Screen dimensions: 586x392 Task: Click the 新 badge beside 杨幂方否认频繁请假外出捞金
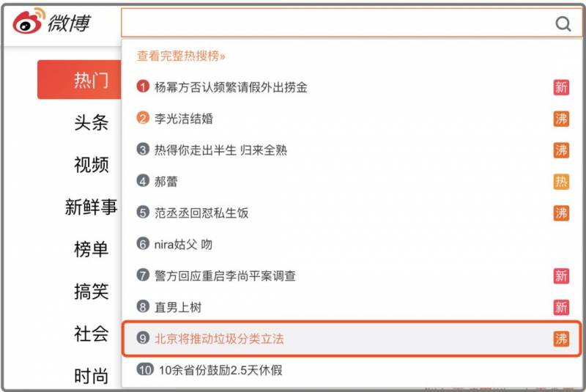click(561, 88)
